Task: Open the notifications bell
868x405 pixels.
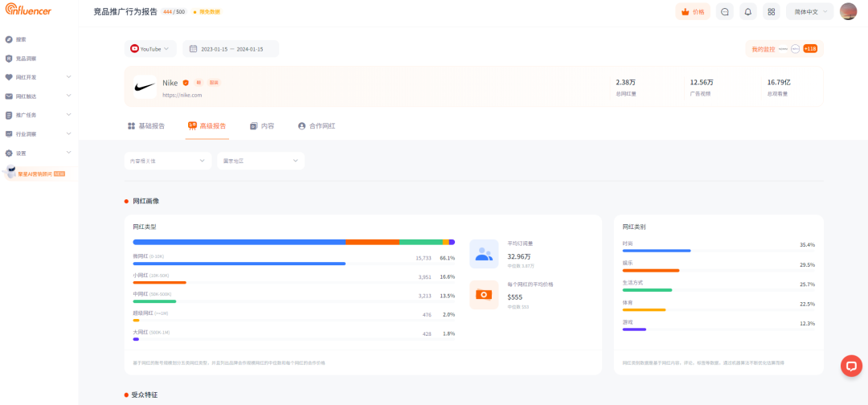Action: tap(748, 11)
